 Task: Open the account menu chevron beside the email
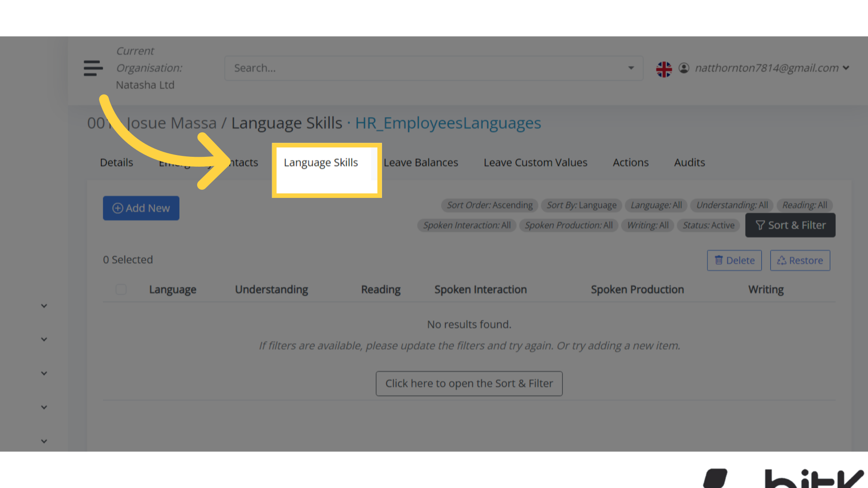tap(846, 68)
